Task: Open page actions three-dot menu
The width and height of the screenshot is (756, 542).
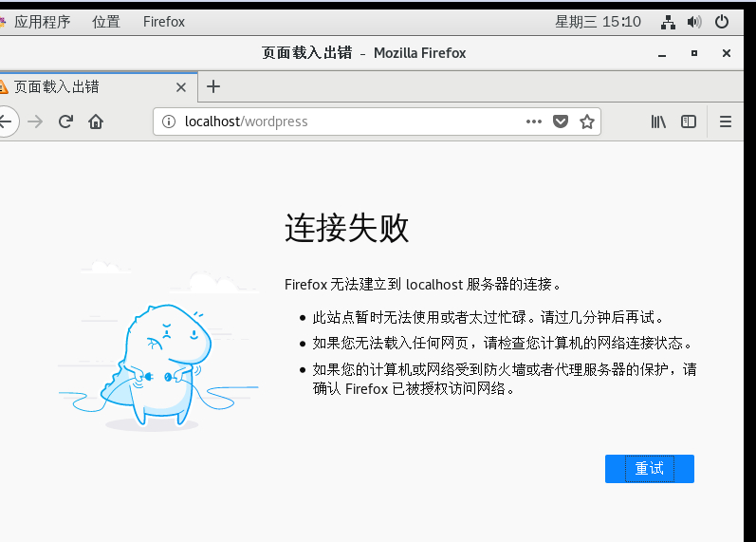Action: [534, 121]
